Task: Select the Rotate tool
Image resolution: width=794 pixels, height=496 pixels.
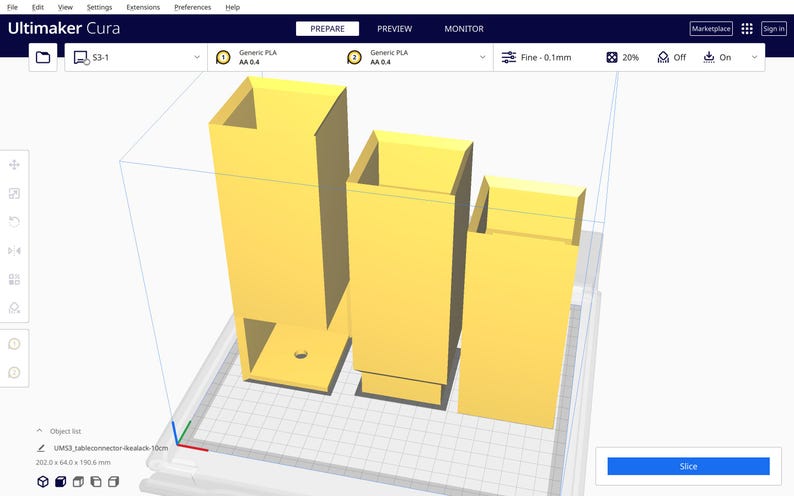Action: (14, 222)
